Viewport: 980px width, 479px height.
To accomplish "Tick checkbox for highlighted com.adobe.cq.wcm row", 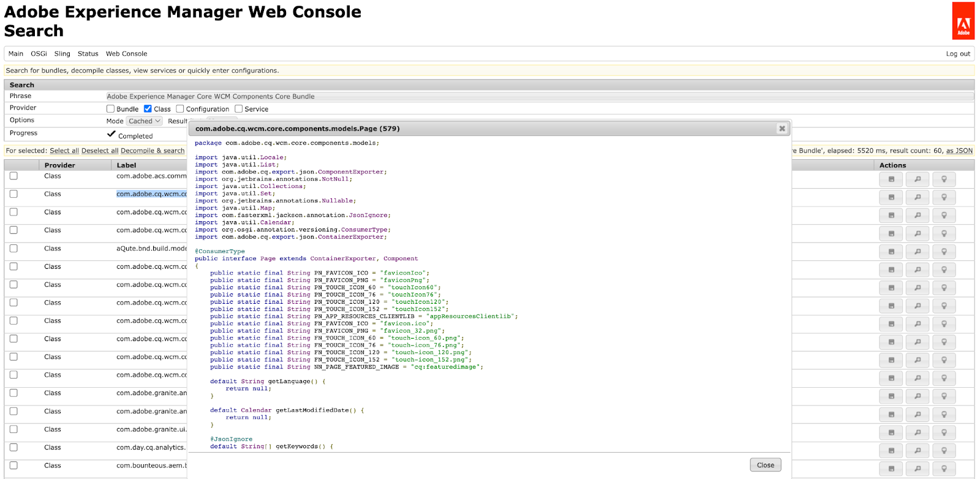I will click(13, 194).
